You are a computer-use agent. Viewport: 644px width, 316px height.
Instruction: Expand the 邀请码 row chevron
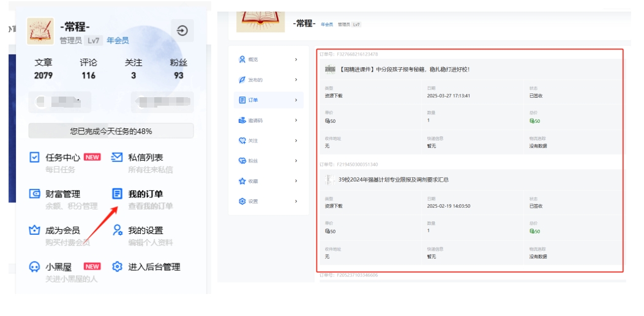296,120
